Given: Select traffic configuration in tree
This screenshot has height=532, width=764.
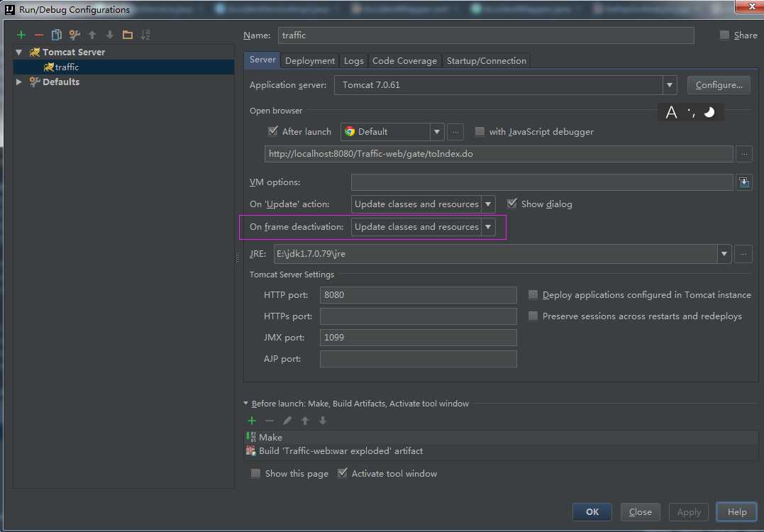Looking at the screenshot, I should click(x=123, y=67).
